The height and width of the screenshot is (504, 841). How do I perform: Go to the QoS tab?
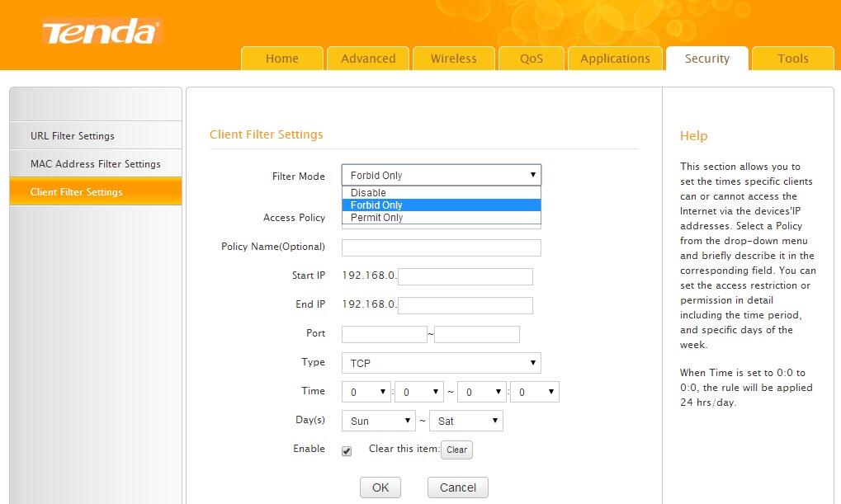(x=532, y=59)
